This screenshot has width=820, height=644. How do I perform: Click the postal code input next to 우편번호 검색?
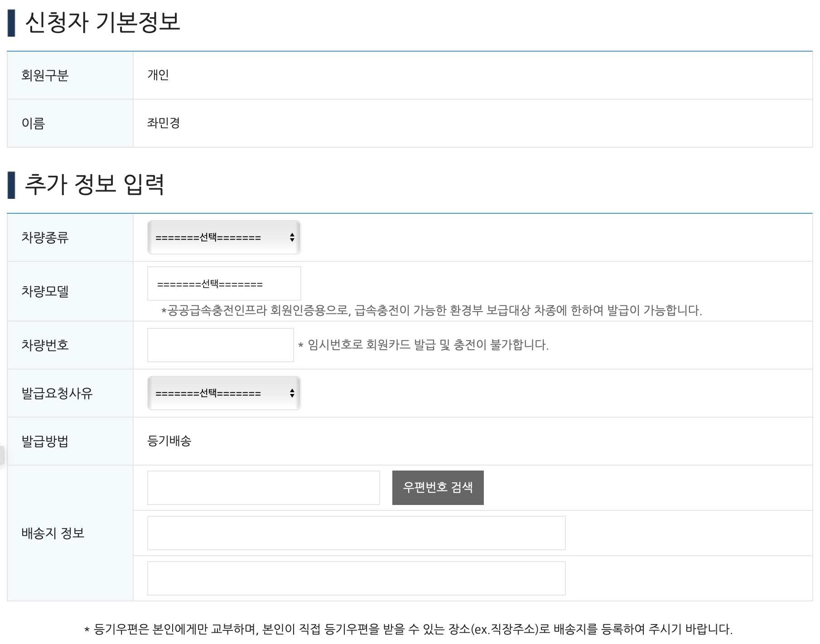[x=263, y=487]
